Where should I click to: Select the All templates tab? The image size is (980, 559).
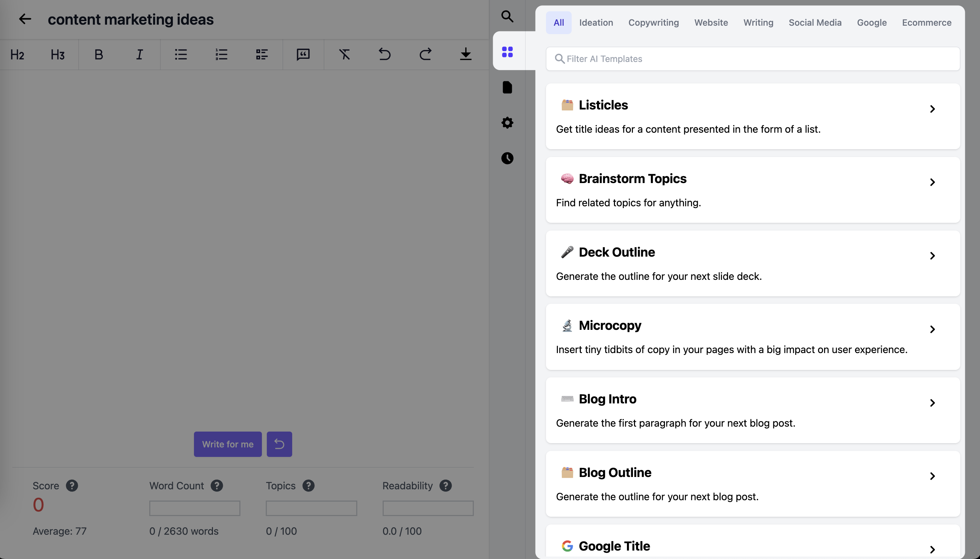click(x=559, y=23)
